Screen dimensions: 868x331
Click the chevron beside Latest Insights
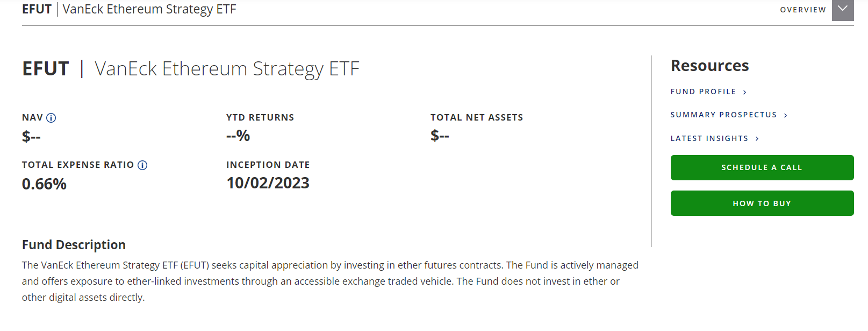coord(757,139)
